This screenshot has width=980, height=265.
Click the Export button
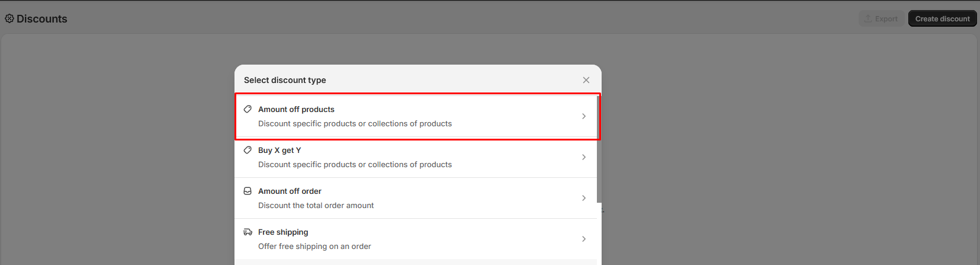[x=881, y=18]
